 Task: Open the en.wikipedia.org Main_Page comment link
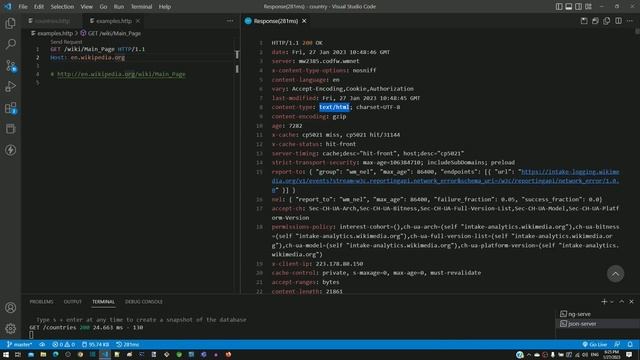point(121,74)
